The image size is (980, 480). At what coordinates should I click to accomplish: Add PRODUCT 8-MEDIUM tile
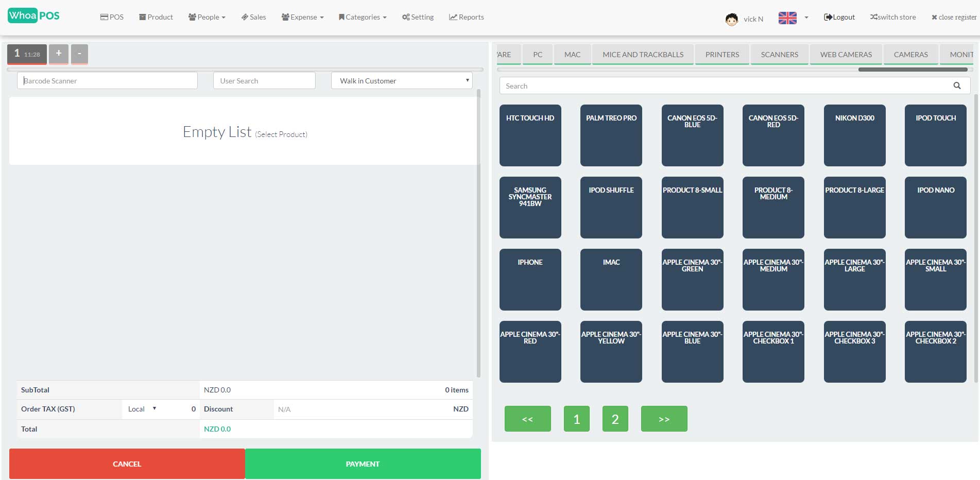[773, 208]
